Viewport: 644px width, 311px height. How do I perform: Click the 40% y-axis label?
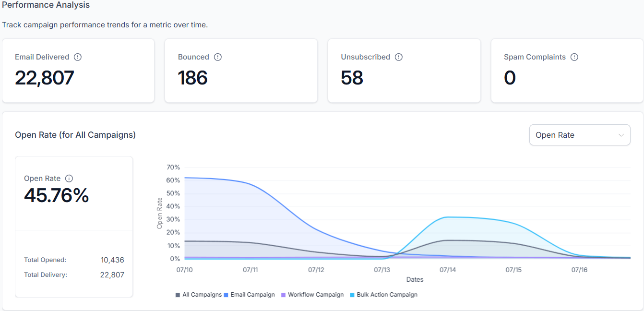click(173, 206)
